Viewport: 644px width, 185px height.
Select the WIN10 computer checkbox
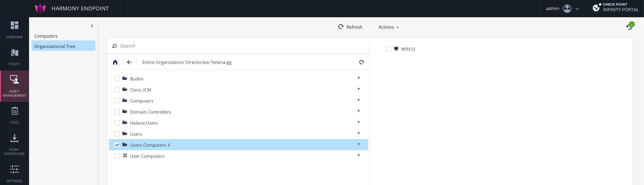pos(388,49)
